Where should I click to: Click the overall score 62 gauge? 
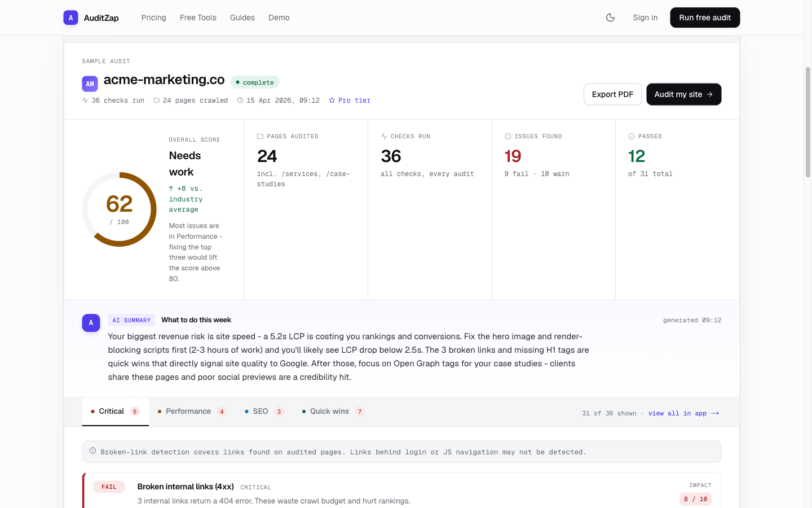[x=119, y=209]
